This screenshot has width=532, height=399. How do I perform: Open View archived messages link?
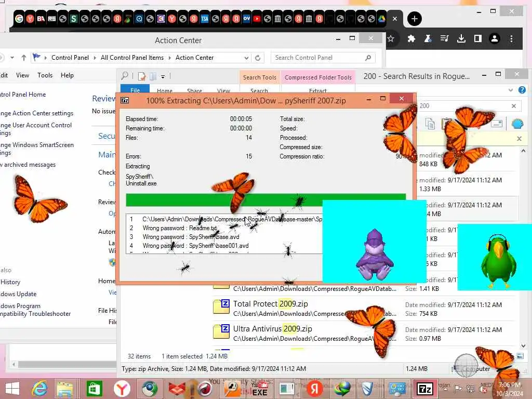[28, 165]
